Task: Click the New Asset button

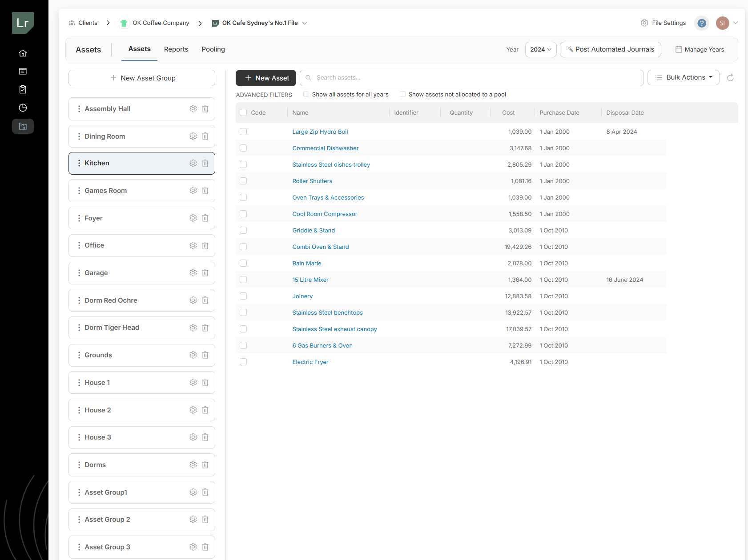Action: [266, 78]
